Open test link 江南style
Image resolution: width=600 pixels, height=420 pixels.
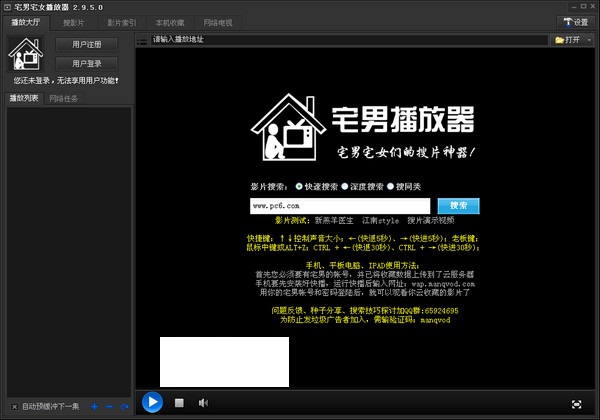(x=380, y=220)
